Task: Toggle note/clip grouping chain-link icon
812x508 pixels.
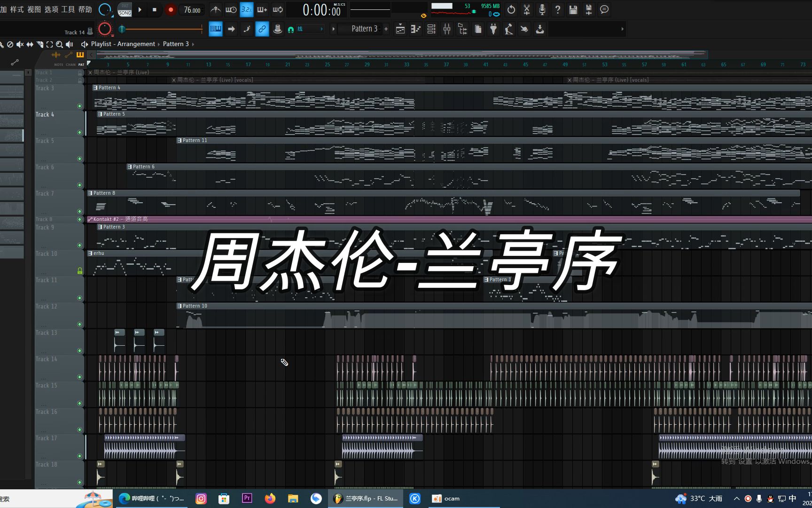Action: coord(262,29)
